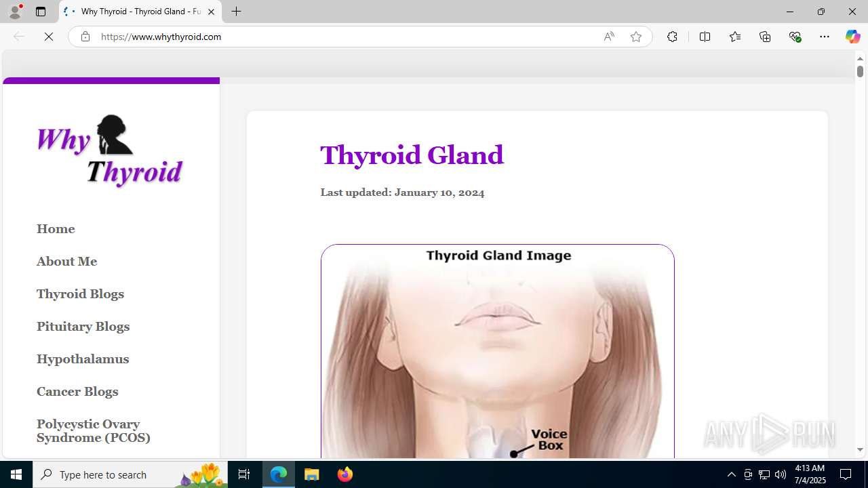Click the Last updated date text
Image resolution: width=868 pixels, height=488 pixels.
pos(402,192)
